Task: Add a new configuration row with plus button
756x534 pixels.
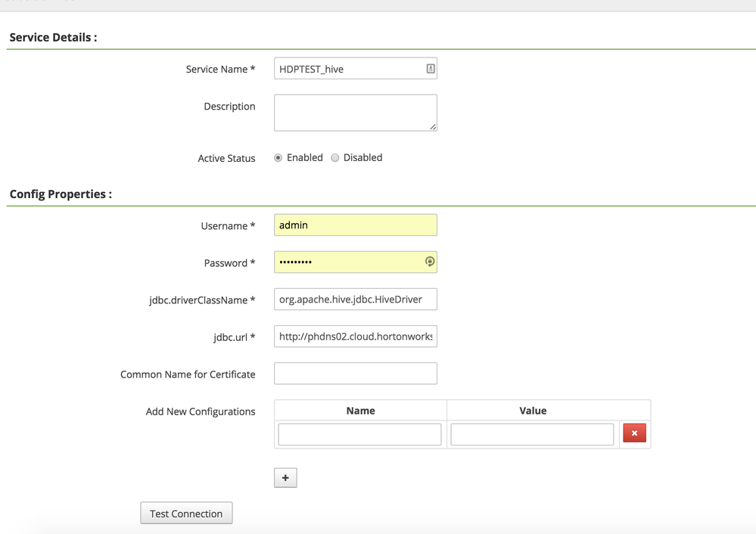Action: [285, 478]
